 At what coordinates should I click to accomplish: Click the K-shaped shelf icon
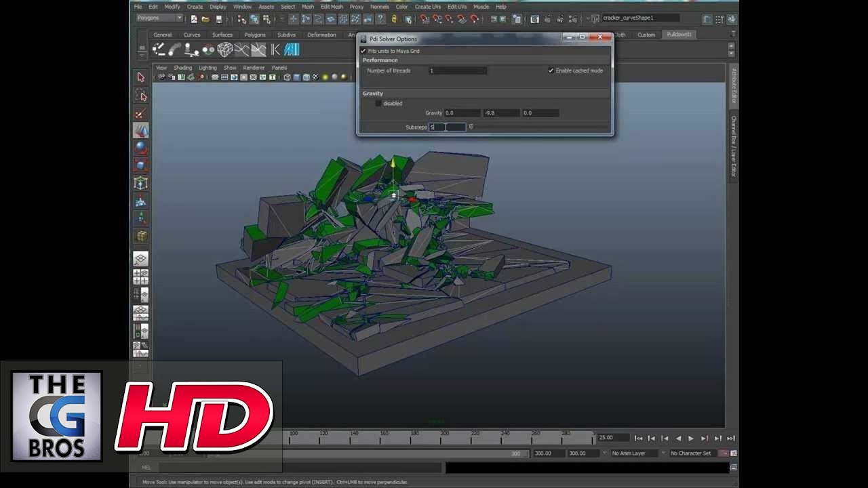click(275, 49)
